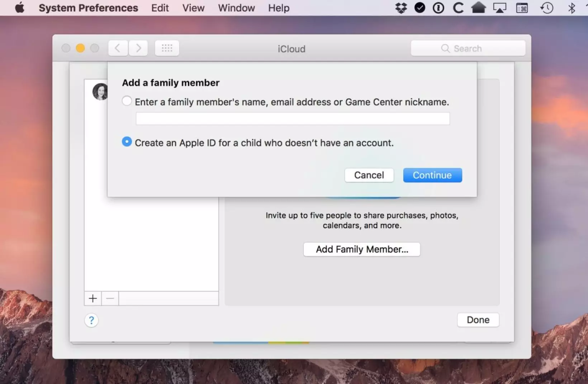This screenshot has width=588, height=384.
Task: Open the System Preferences menu
Action: [88, 8]
